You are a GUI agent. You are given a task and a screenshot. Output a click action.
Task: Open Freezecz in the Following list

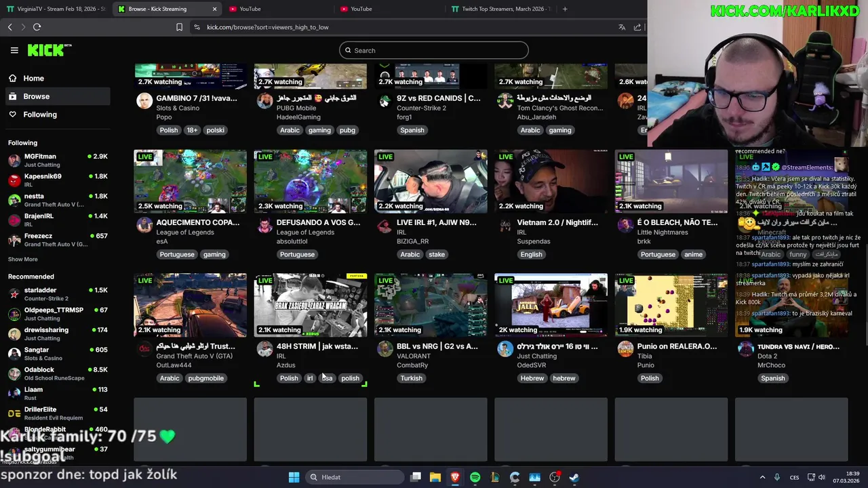coord(58,240)
